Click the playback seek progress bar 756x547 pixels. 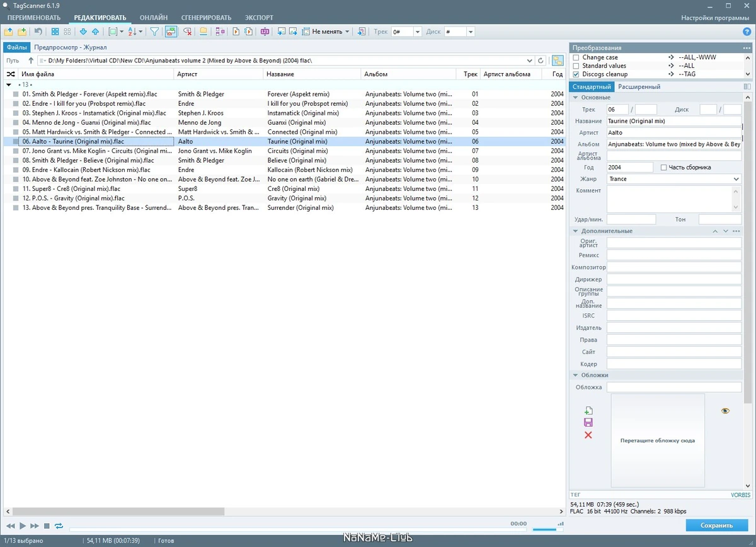298,529
